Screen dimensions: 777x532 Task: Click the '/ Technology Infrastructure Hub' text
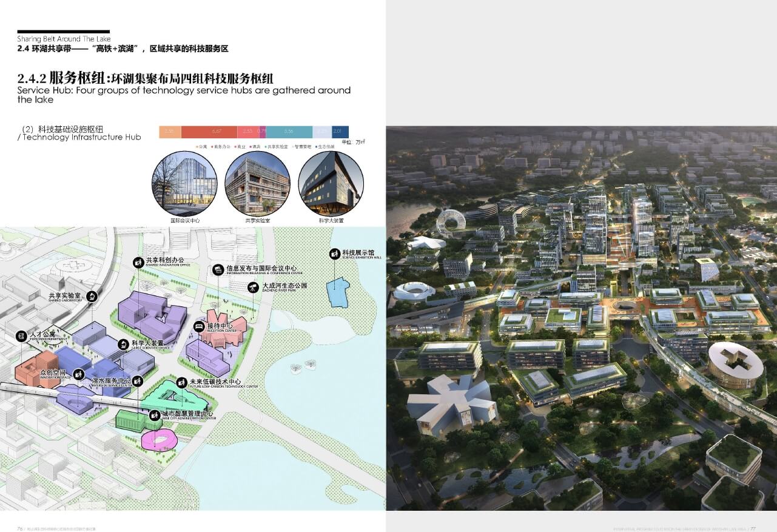79,137
